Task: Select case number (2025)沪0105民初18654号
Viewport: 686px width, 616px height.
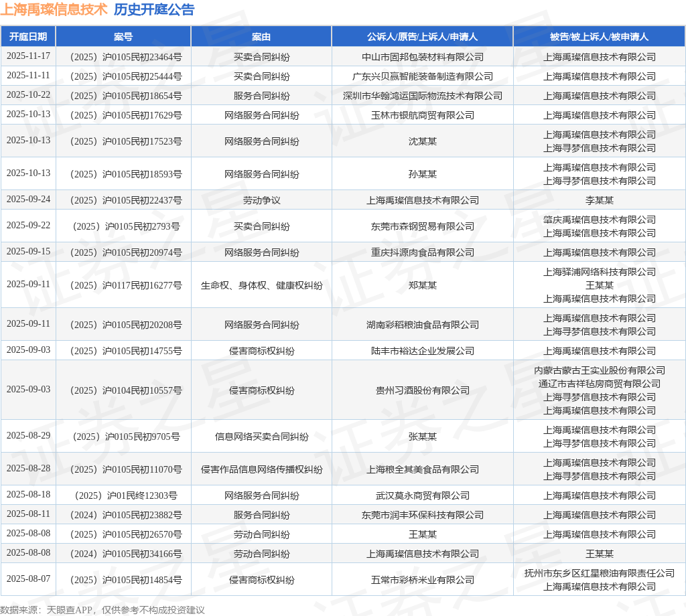Action: pos(126,96)
